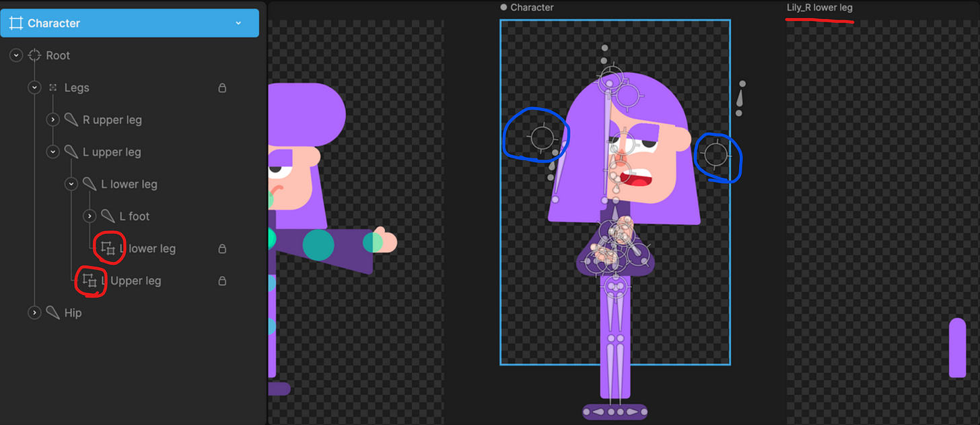Collapse the Legs group expander

34,88
